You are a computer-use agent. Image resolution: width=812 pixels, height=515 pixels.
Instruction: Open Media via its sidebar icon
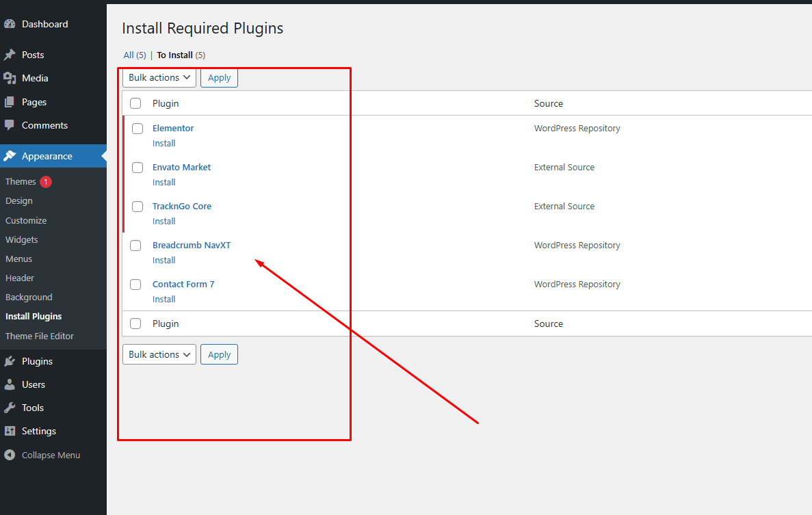pos(10,78)
